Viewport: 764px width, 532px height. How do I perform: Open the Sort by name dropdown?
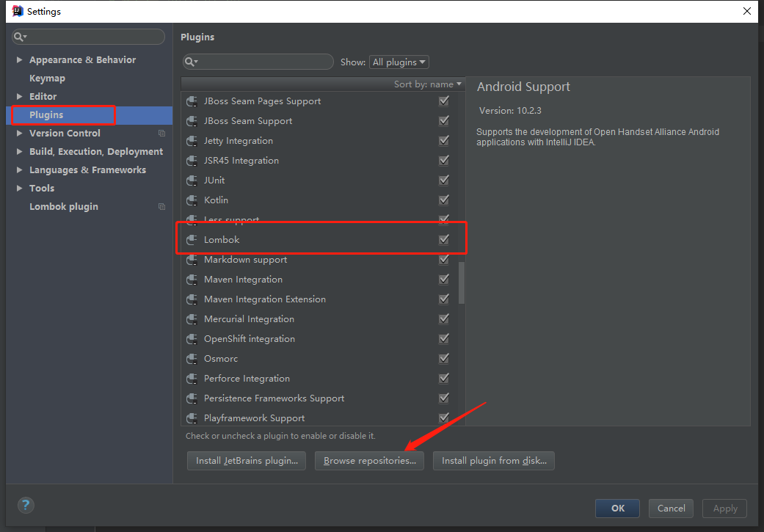point(428,84)
